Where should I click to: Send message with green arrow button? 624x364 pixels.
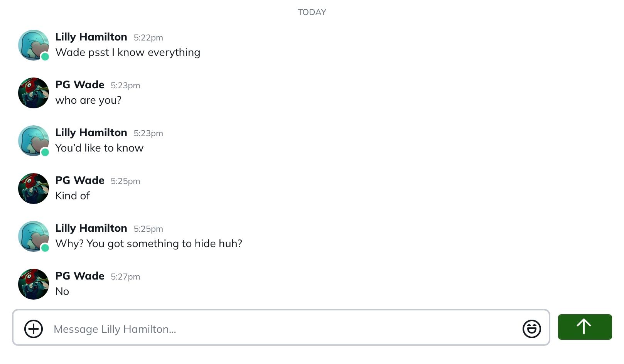tap(585, 327)
